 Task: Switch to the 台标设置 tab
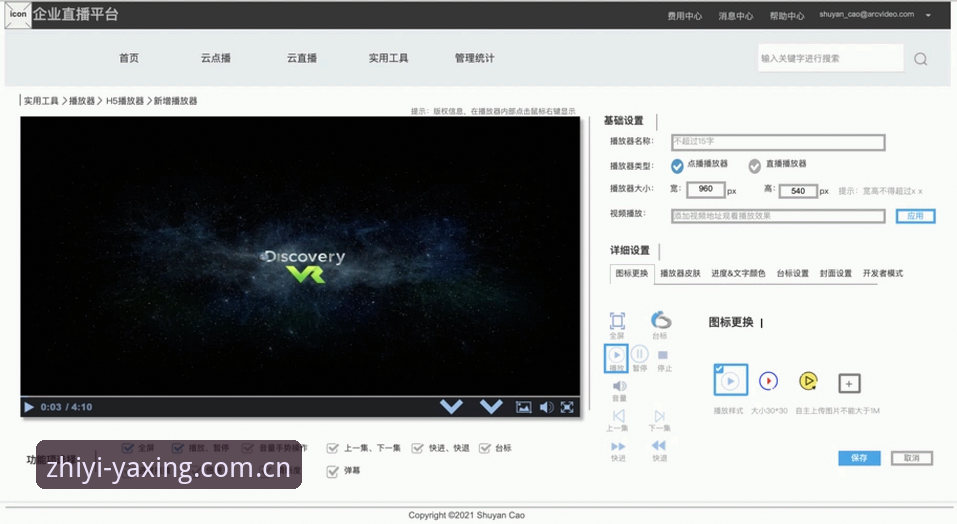(792, 273)
